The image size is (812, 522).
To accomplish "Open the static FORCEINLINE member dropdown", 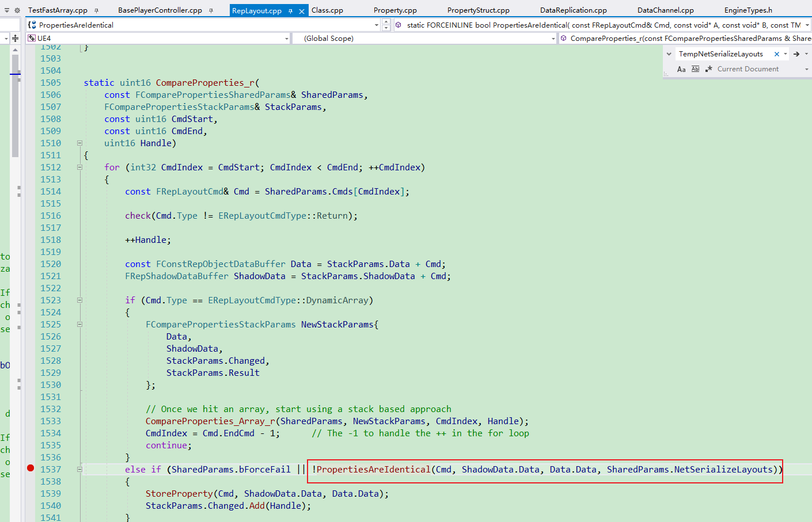I will pyautogui.click(x=807, y=25).
